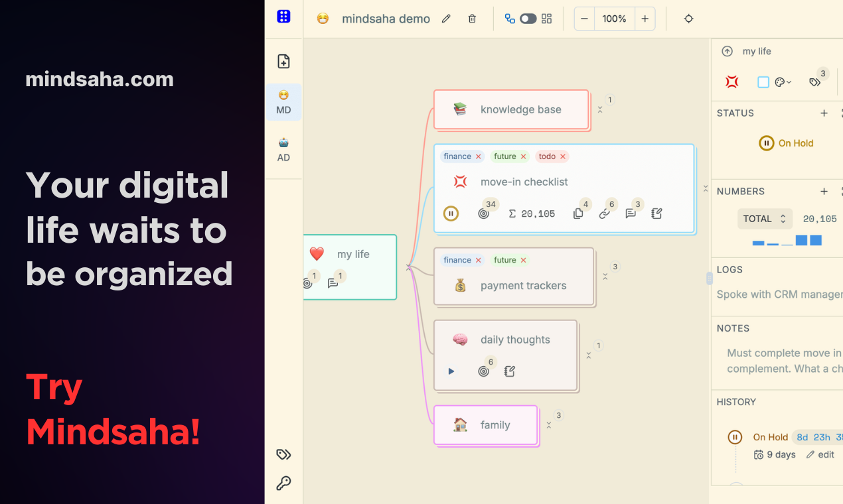Click the money bag emoji icon
Screen dimensions: 843x504
click(x=460, y=286)
